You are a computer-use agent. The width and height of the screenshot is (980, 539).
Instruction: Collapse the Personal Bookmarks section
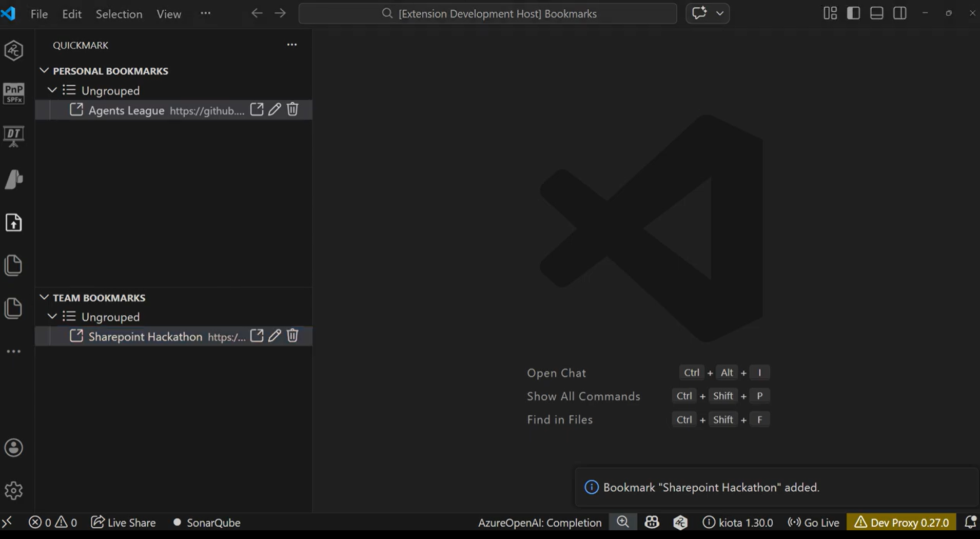click(44, 70)
